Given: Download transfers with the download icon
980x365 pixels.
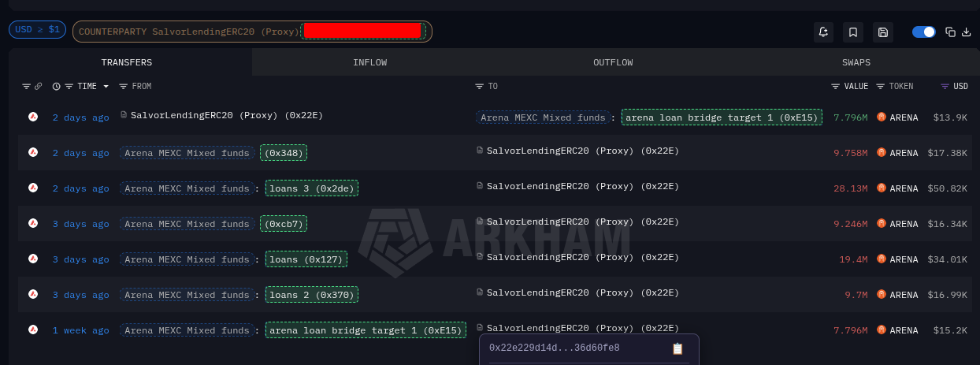Looking at the screenshot, I should 966,32.
